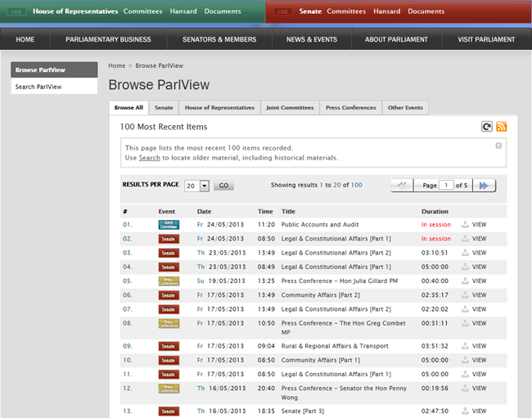Screen dimensions: 532x418
Task: Click the previous page arrows button
Action: point(402,186)
